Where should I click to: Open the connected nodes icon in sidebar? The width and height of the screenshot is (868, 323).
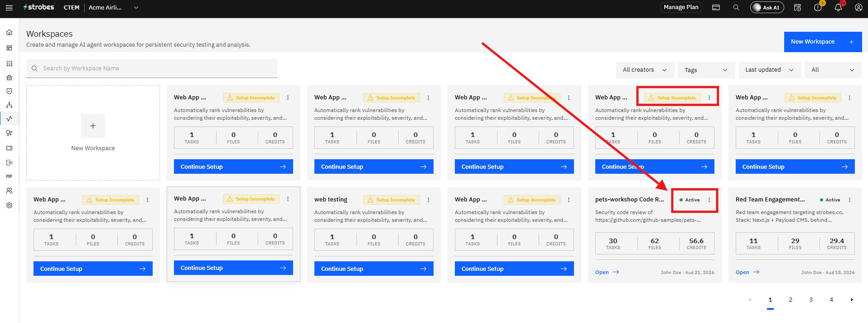(x=9, y=133)
